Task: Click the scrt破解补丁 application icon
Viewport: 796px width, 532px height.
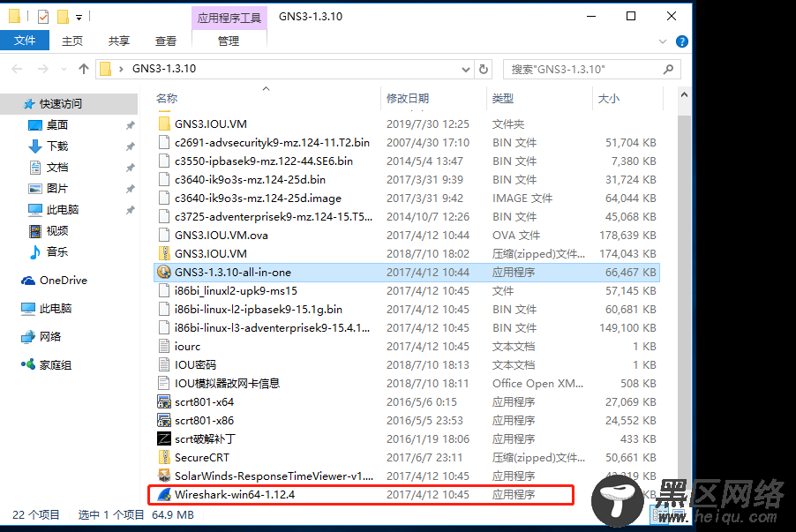Action: 164,439
